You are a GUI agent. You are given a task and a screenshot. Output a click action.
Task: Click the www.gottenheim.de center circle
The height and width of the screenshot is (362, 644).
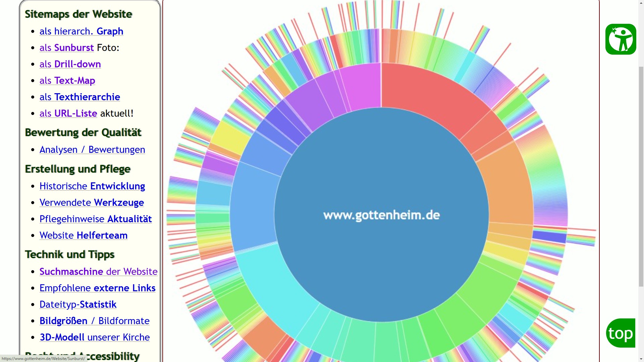point(381,215)
